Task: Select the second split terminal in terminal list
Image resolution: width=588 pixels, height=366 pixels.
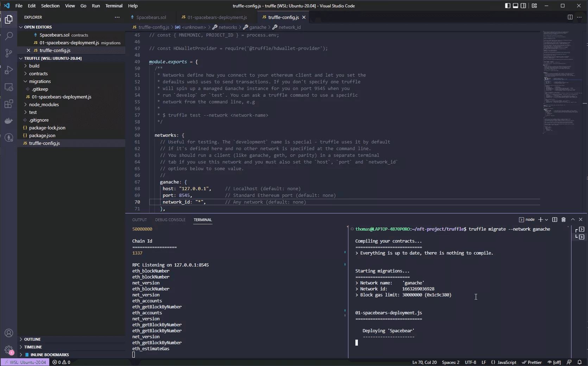Action: 580,237
